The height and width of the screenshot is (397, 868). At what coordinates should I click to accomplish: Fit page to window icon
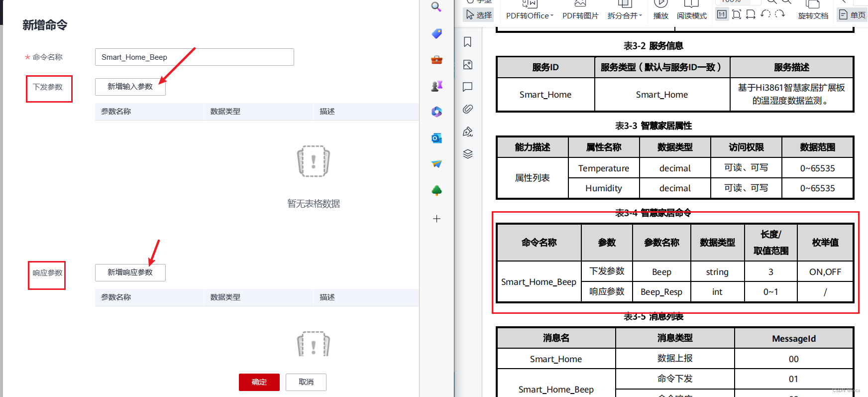coord(737,14)
